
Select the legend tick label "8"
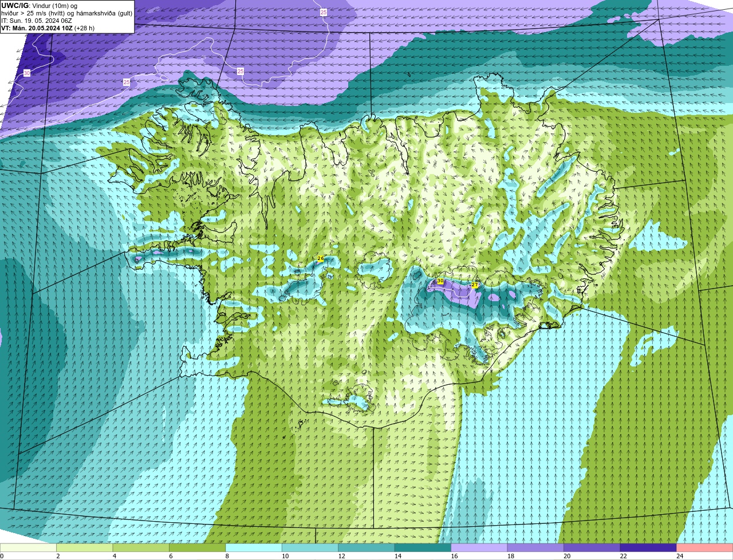click(227, 556)
